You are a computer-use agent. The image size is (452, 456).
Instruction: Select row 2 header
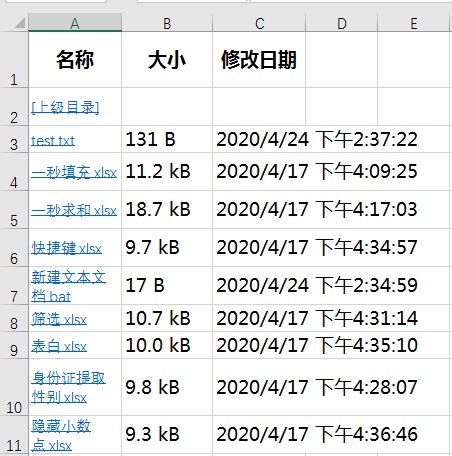coord(14,107)
